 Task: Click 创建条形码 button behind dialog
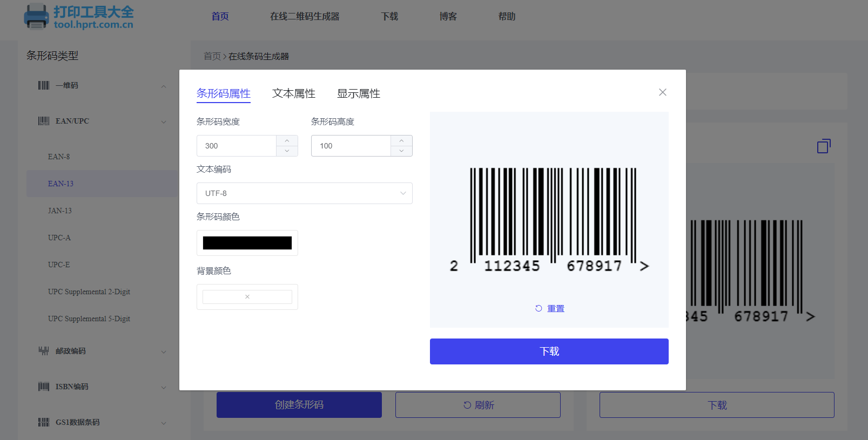pos(299,405)
